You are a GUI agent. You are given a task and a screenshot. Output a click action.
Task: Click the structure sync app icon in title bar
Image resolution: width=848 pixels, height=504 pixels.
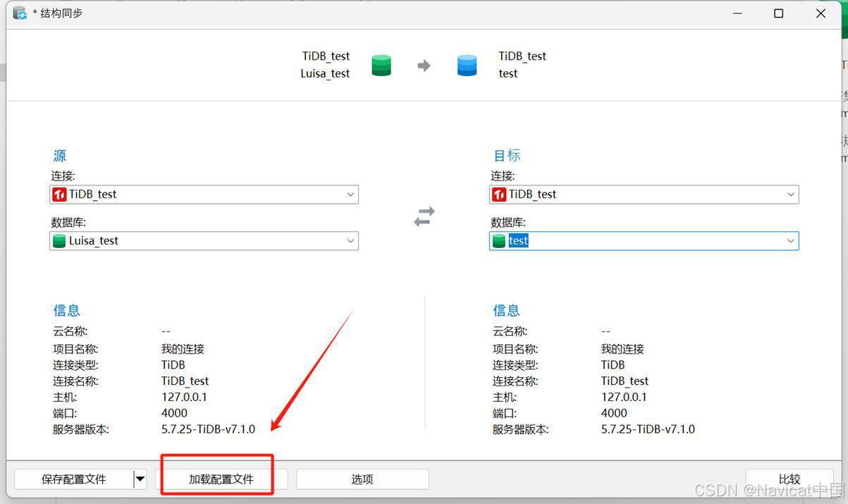(20, 13)
